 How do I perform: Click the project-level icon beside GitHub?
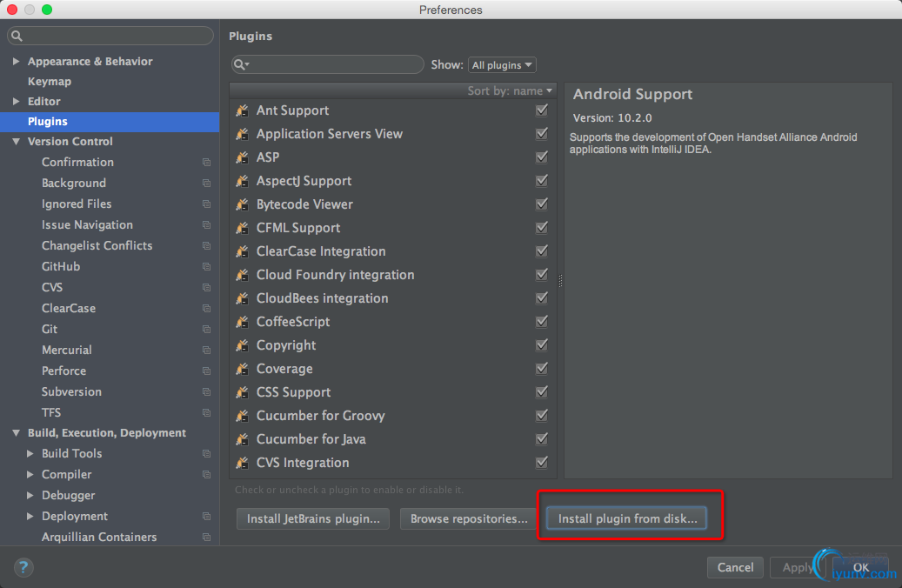(206, 266)
